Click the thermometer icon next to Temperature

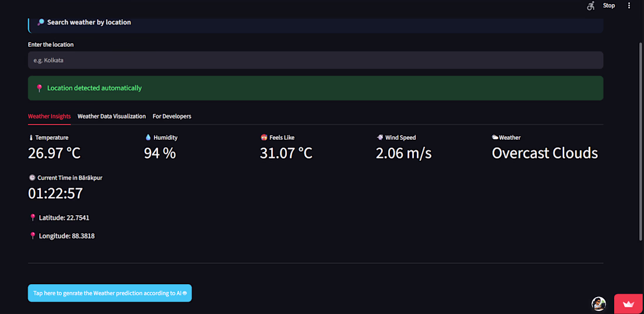pos(30,138)
